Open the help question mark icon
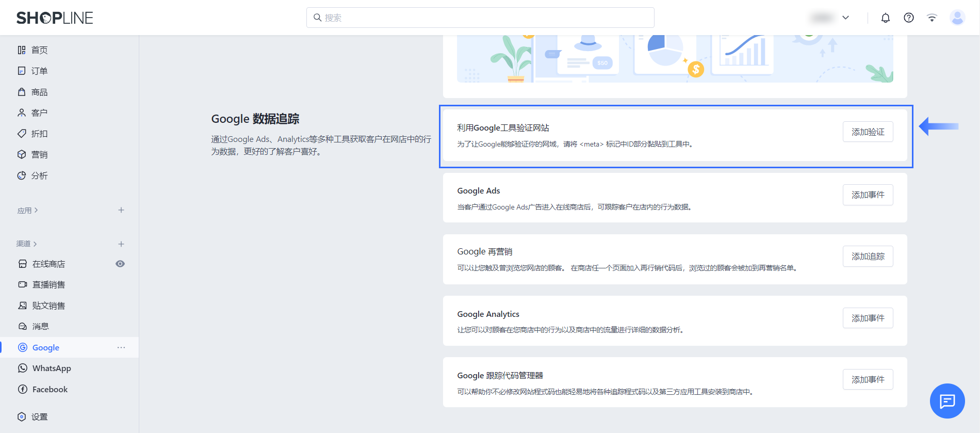The width and height of the screenshot is (980, 433). click(909, 18)
